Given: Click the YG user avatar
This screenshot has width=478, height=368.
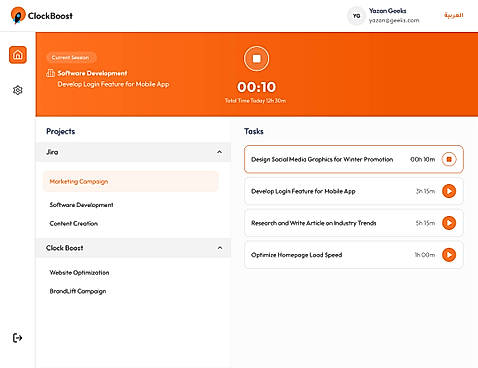Looking at the screenshot, I should [356, 16].
